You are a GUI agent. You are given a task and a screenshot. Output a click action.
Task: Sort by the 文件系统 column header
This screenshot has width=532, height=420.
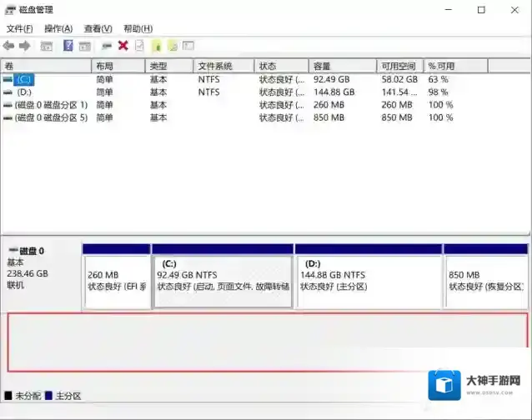click(223, 66)
